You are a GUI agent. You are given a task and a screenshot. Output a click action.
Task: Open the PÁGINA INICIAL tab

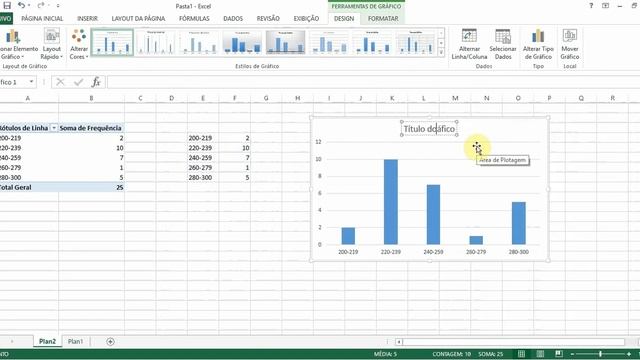(x=42, y=18)
